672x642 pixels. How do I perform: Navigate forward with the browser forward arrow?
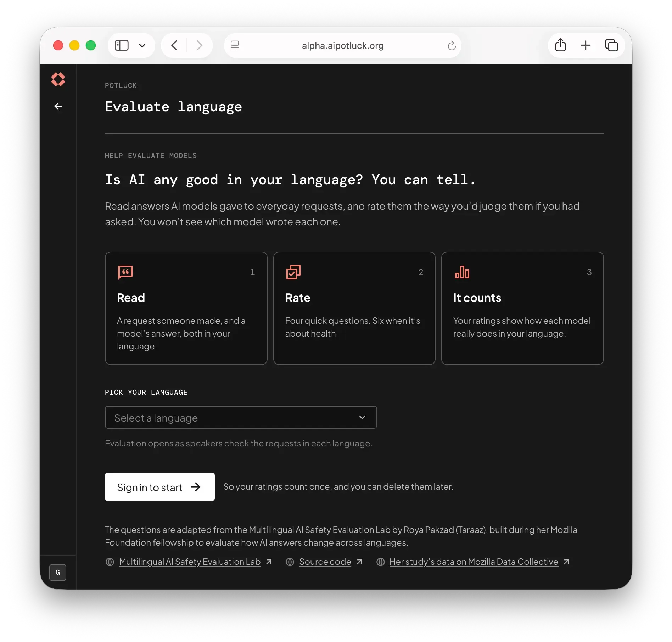click(x=199, y=45)
